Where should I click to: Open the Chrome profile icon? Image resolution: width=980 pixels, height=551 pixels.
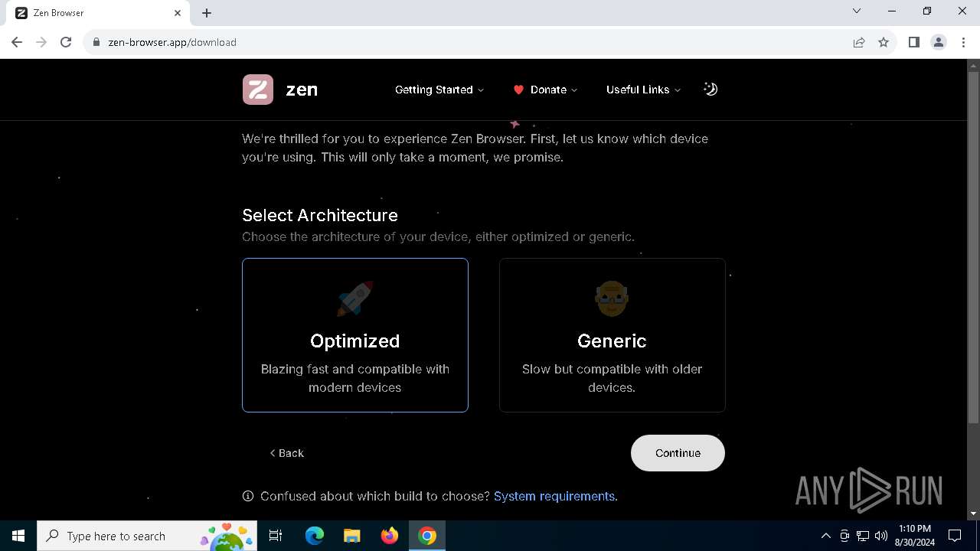click(939, 42)
